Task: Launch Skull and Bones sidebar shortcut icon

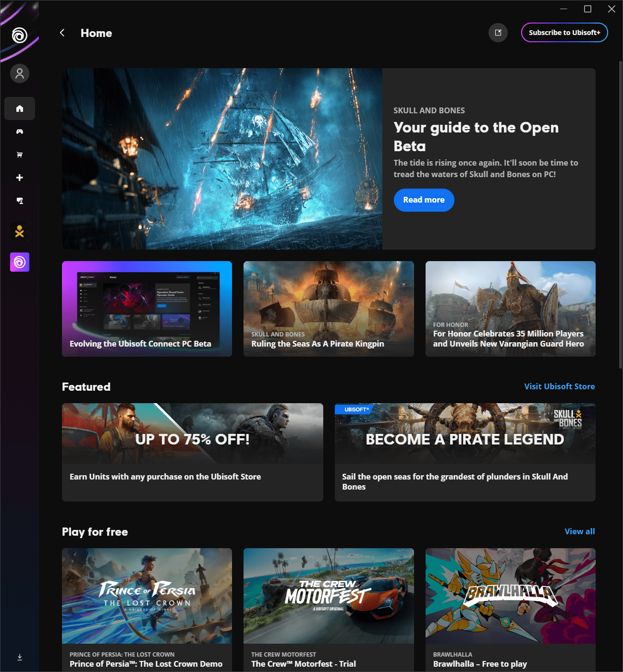Action: [x=20, y=232]
